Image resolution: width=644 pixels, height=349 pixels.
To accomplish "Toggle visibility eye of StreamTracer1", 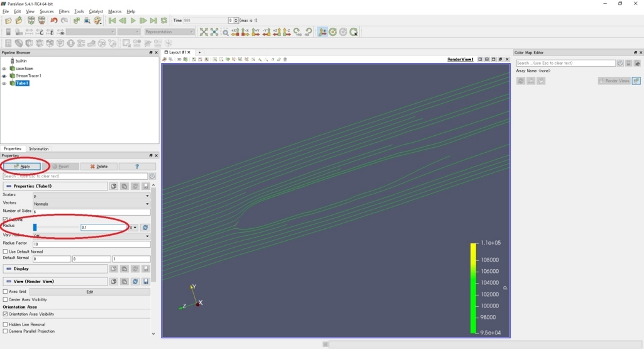I will tap(4, 76).
